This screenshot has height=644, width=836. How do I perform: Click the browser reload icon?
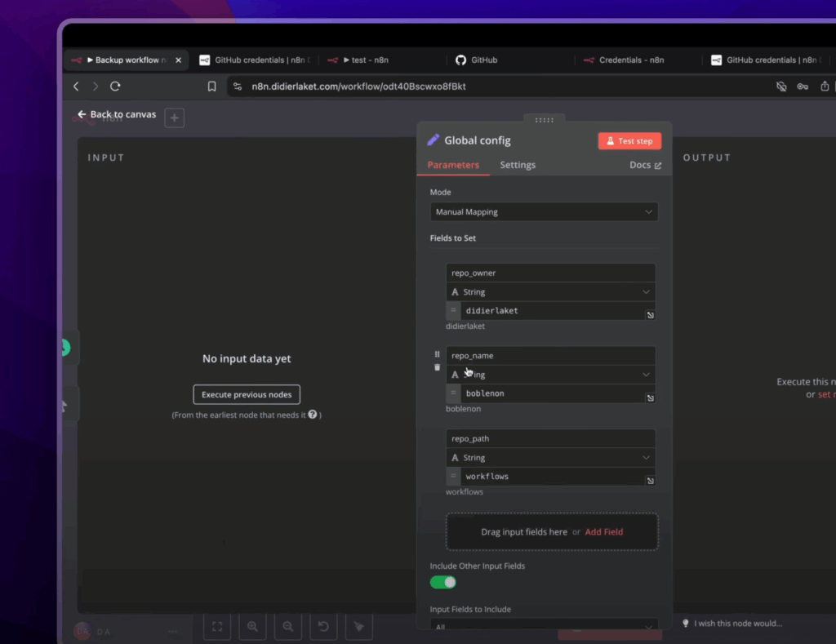tap(115, 87)
